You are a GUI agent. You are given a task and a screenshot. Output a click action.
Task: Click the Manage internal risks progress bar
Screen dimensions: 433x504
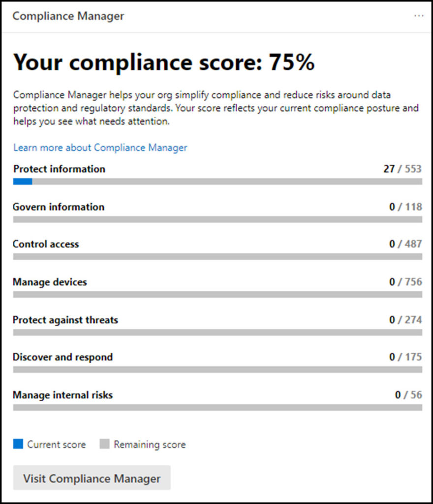pos(217,408)
